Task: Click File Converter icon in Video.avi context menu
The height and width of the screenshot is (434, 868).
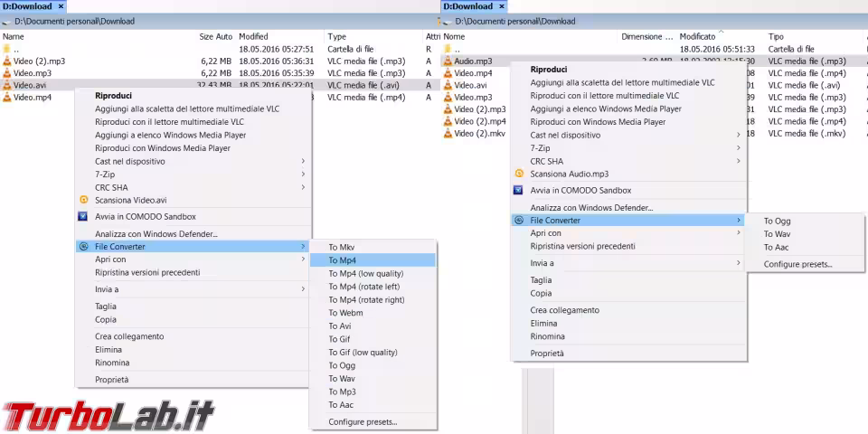Action: click(x=83, y=246)
